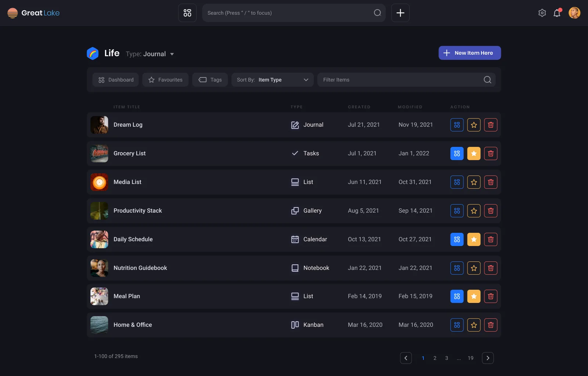Click the Kanban icon in Home & Office row
The height and width of the screenshot is (376, 588).
point(295,325)
